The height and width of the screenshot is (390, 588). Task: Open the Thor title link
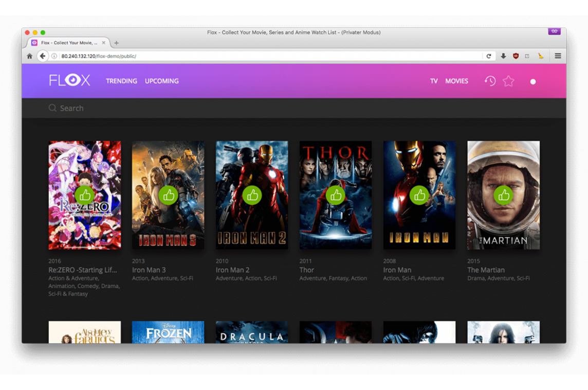pyautogui.click(x=307, y=270)
